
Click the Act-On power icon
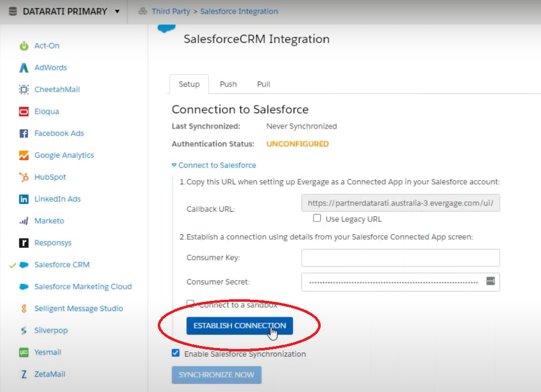coord(24,46)
